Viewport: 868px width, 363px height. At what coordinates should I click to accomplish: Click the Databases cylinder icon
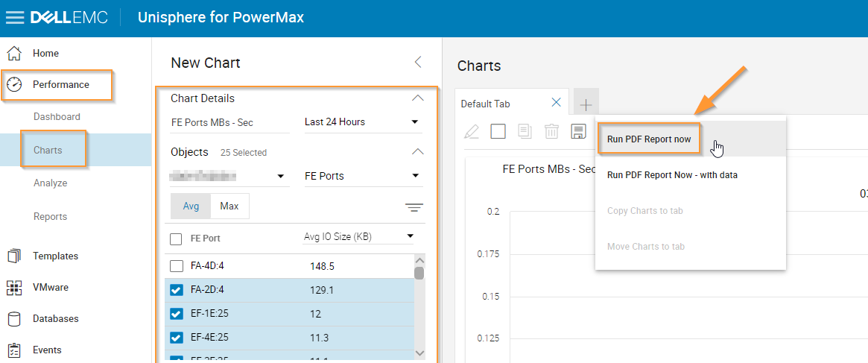[x=14, y=319]
